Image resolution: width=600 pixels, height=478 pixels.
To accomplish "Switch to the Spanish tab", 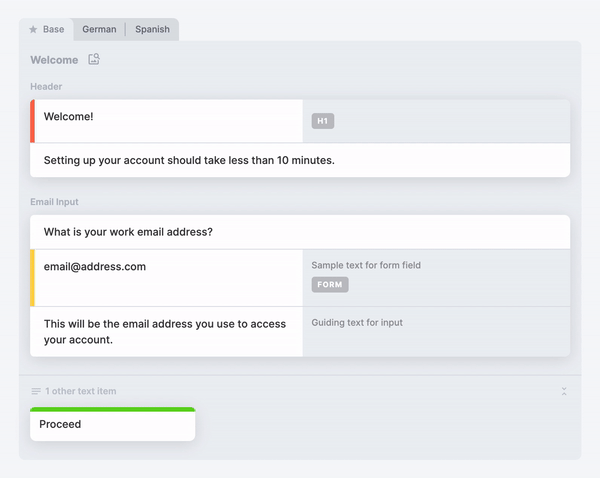I will (152, 29).
